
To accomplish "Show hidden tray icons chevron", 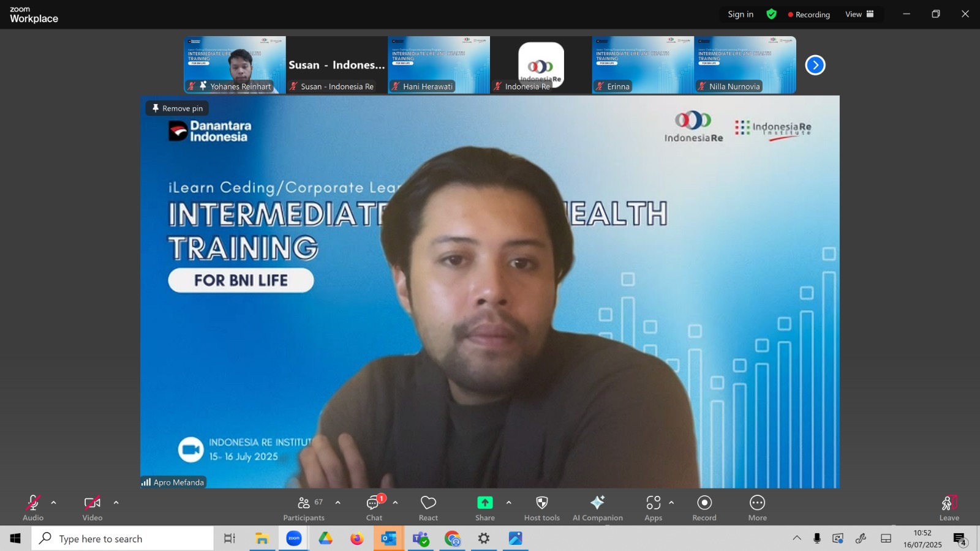I will (797, 538).
